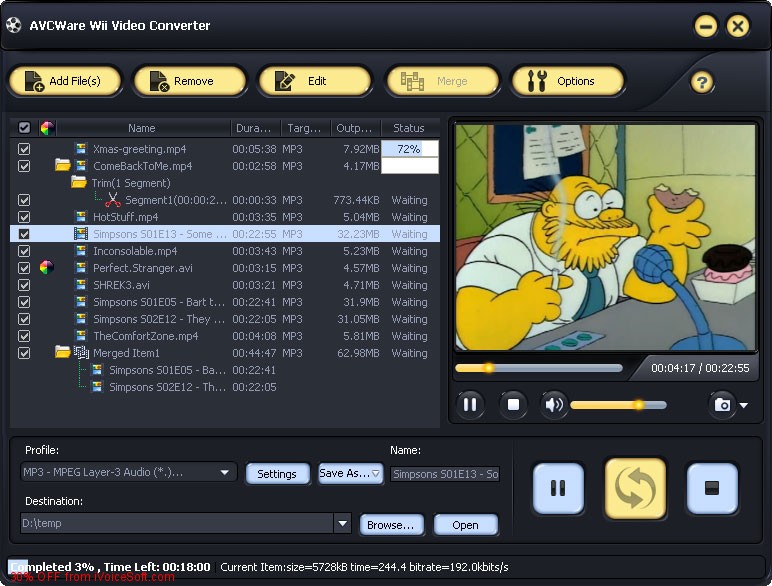The height and width of the screenshot is (586, 772).
Task: Click the Merge toolbar button
Action: pos(443,81)
